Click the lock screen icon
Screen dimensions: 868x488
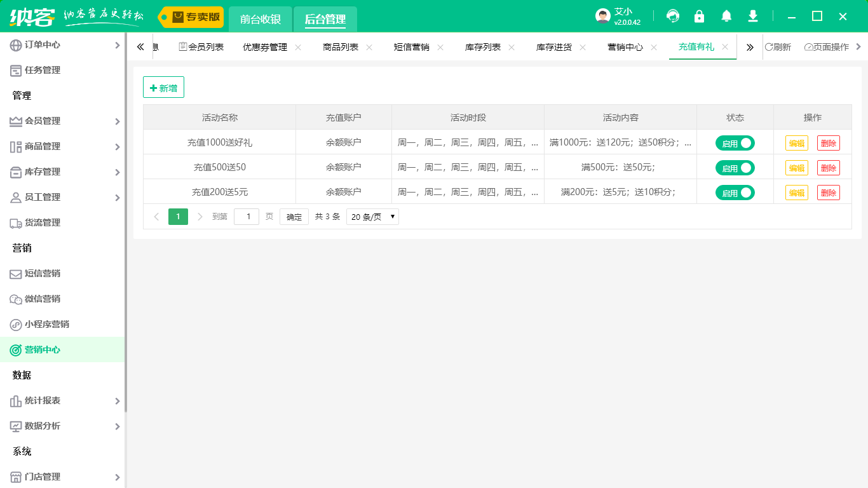click(x=699, y=16)
